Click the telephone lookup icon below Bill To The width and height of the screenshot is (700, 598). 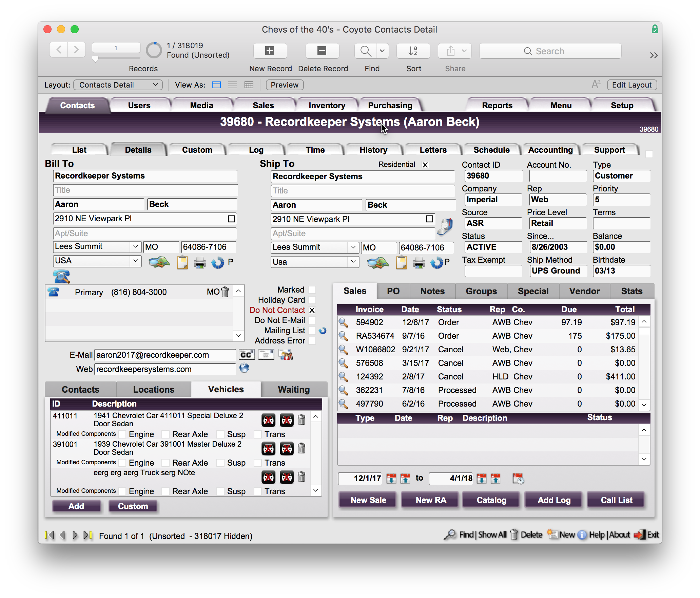click(x=61, y=277)
